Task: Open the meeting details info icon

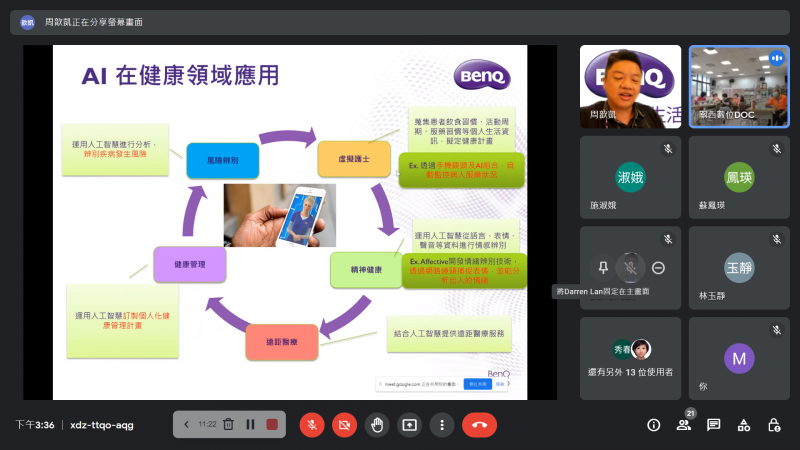Action: click(654, 425)
